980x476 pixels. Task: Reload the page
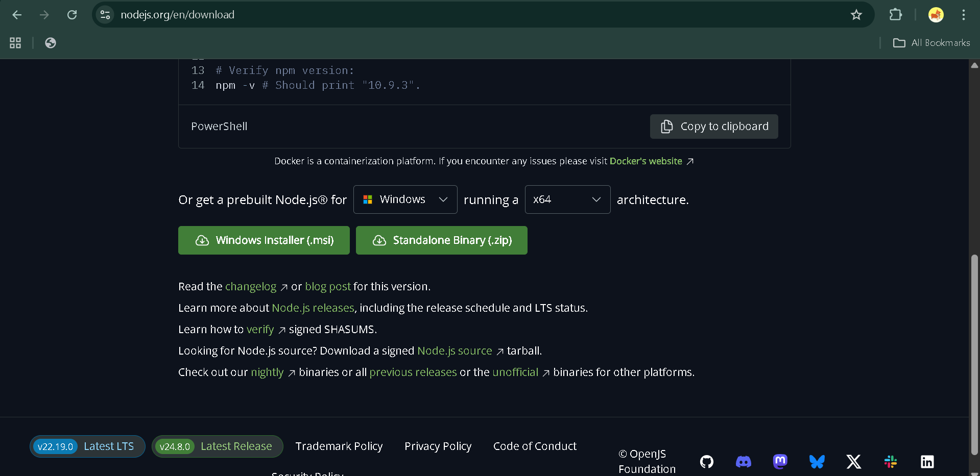pyautogui.click(x=72, y=15)
